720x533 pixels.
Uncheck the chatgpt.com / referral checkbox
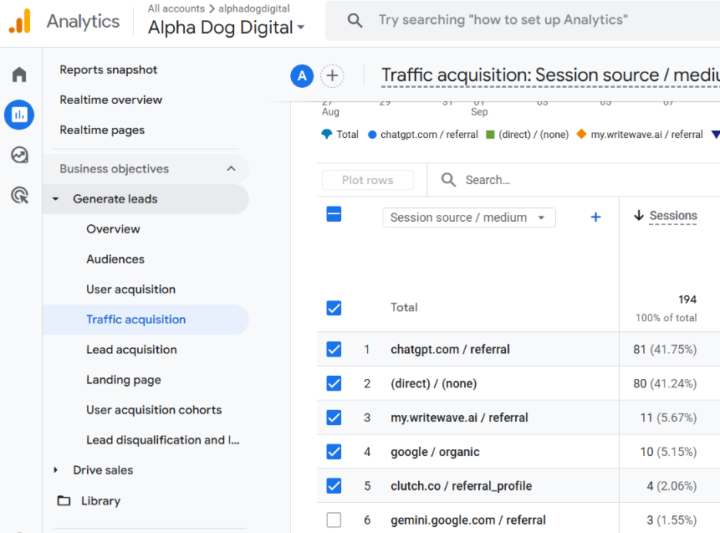point(334,349)
